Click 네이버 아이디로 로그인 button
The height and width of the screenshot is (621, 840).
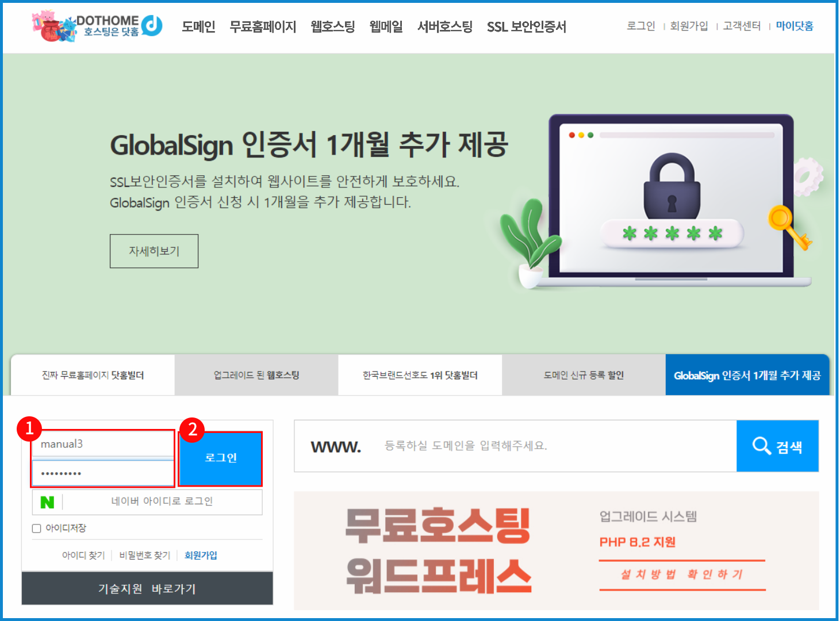[x=162, y=501]
